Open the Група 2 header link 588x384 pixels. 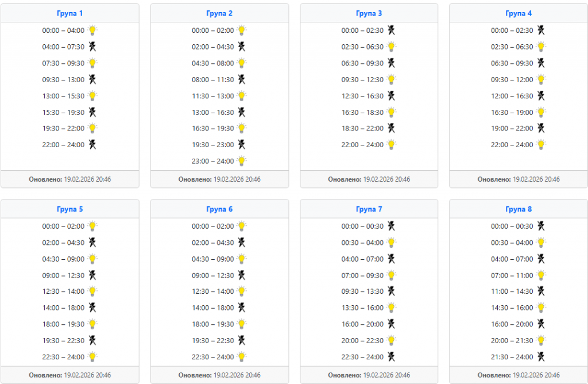point(219,13)
